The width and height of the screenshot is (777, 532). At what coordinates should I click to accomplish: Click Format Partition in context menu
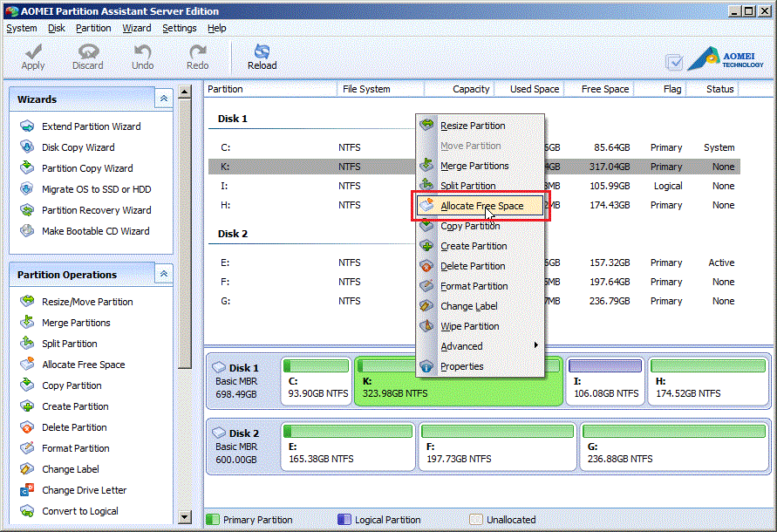pyautogui.click(x=480, y=286)
